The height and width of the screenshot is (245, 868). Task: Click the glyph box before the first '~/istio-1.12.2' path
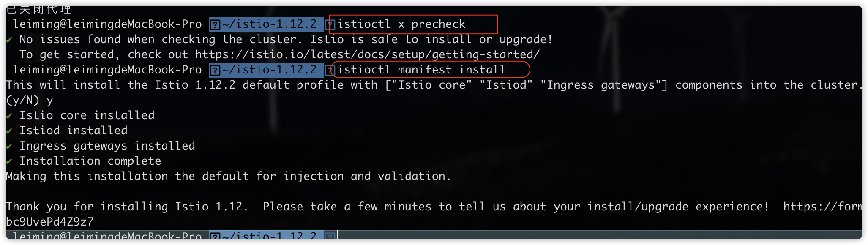[x=215, y=24]
